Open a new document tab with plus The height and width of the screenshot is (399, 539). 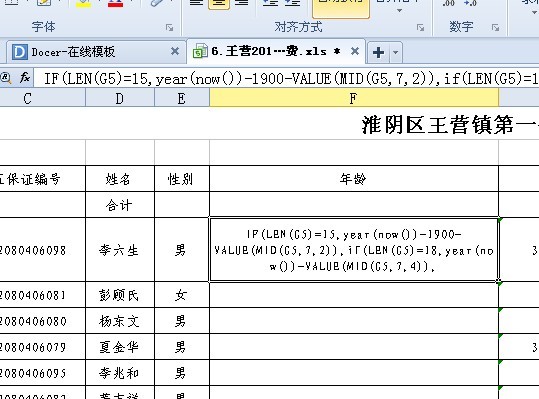pos(378,53)
